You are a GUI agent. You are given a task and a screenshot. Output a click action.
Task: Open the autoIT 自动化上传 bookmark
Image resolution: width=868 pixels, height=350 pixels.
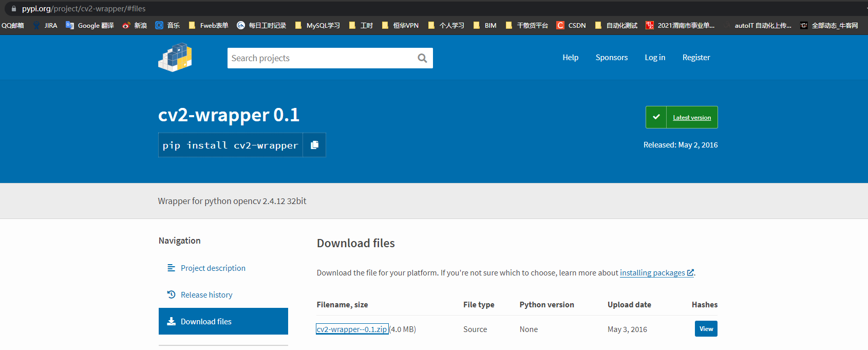pos(757,25)
